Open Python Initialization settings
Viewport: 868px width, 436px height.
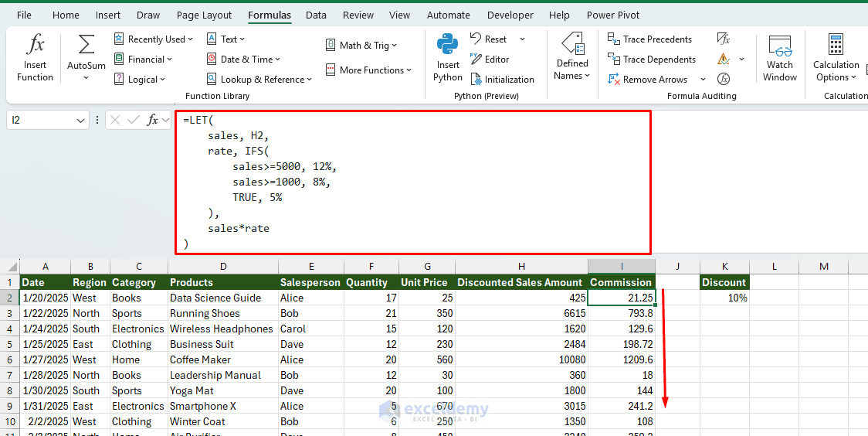(503, 79)
